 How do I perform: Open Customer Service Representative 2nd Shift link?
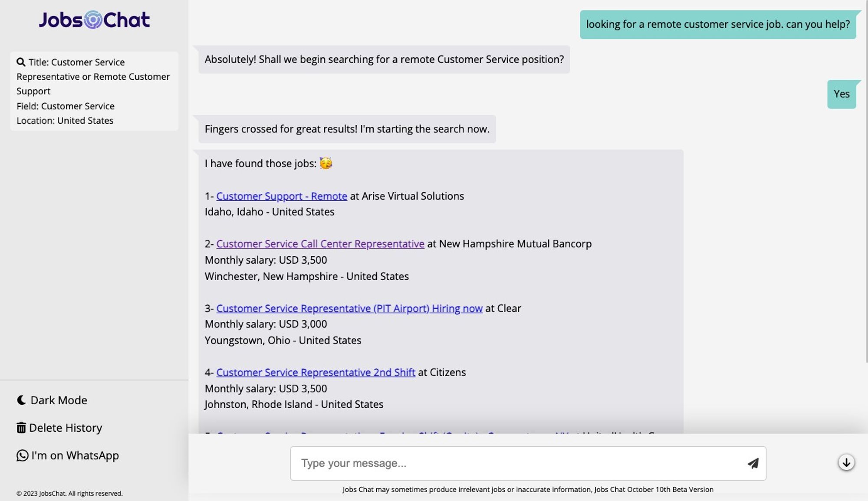pos(316,372)
